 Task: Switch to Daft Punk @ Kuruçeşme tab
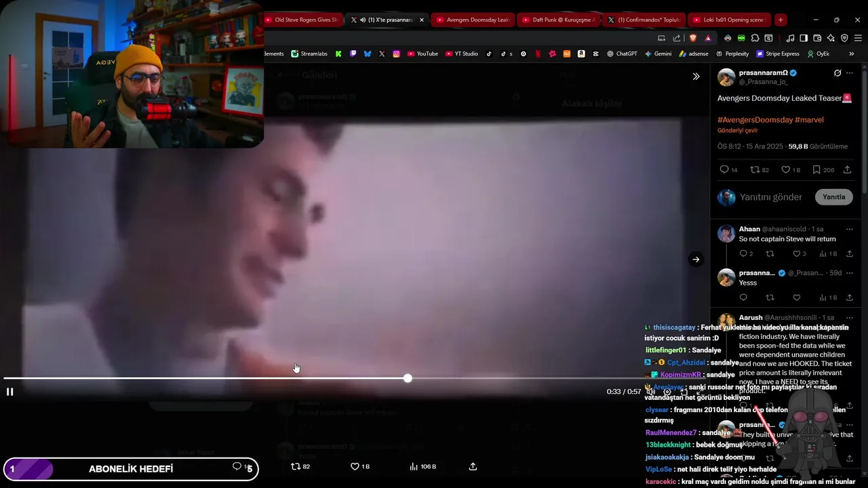559,20
